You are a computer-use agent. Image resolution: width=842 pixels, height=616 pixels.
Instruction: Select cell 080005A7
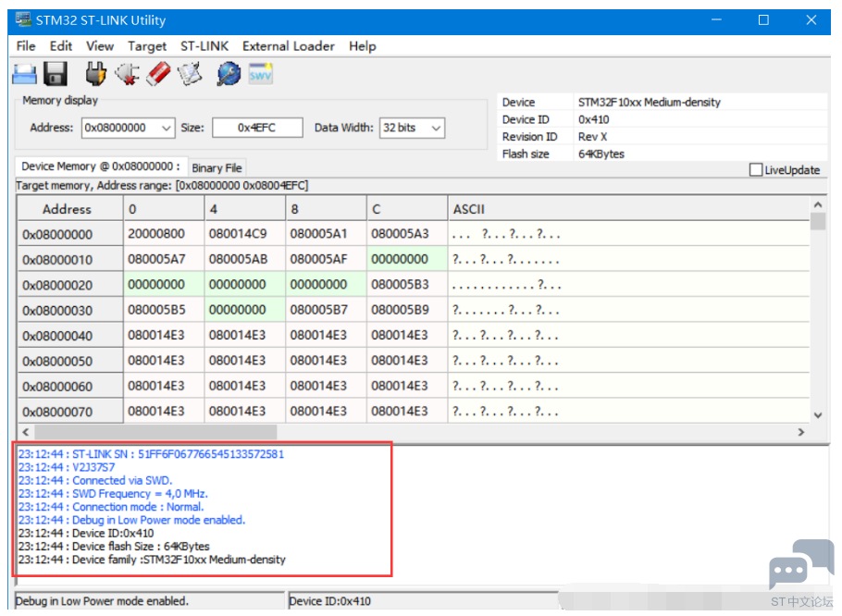tap(164, 259)
